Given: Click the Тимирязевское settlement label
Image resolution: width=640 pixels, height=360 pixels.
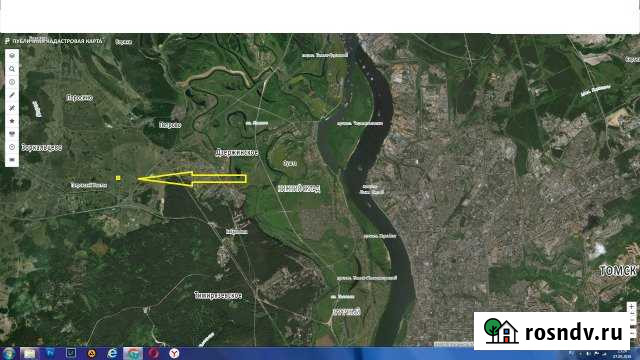Looking at the screenshot, I should (218, 296).
